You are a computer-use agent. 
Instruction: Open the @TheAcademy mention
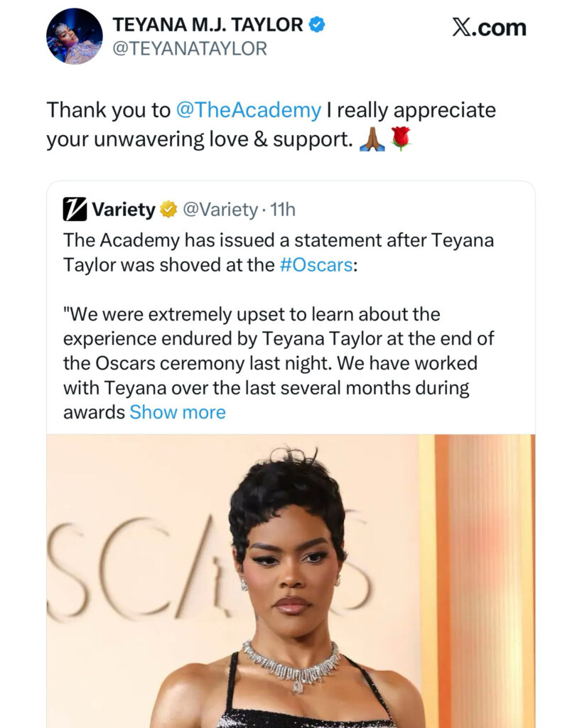coord(248,110)
